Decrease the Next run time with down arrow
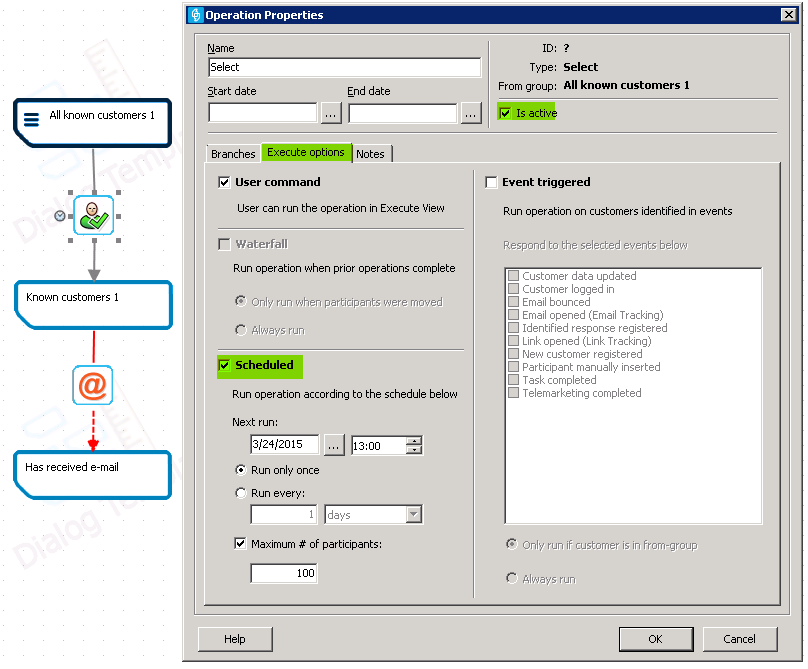 [414, 450]
